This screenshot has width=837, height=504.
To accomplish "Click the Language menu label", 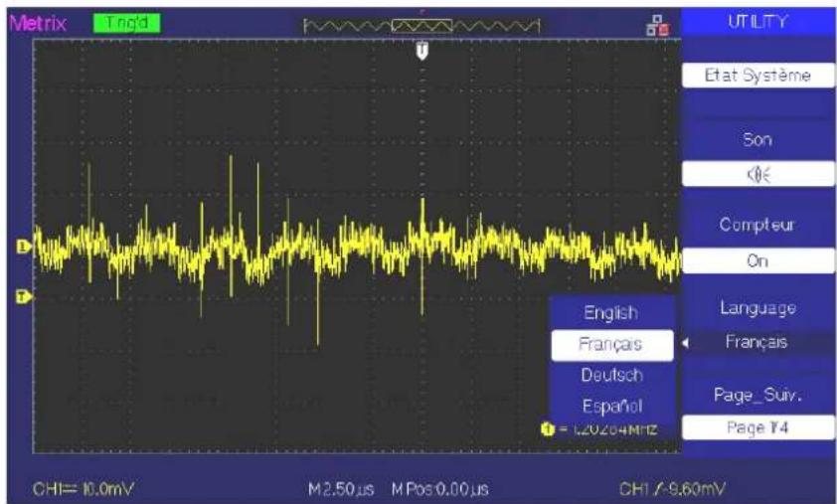I will pos(758,308).
